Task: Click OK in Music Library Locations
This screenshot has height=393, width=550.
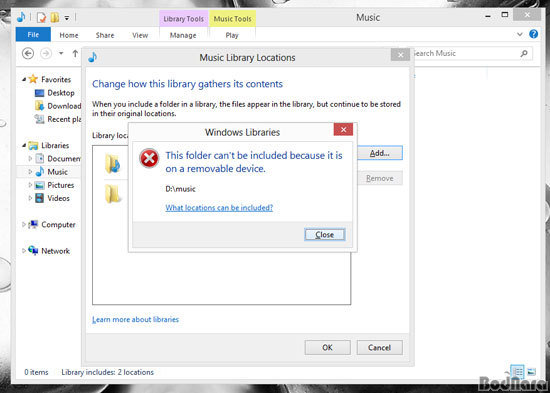Action: coord(327,347)
